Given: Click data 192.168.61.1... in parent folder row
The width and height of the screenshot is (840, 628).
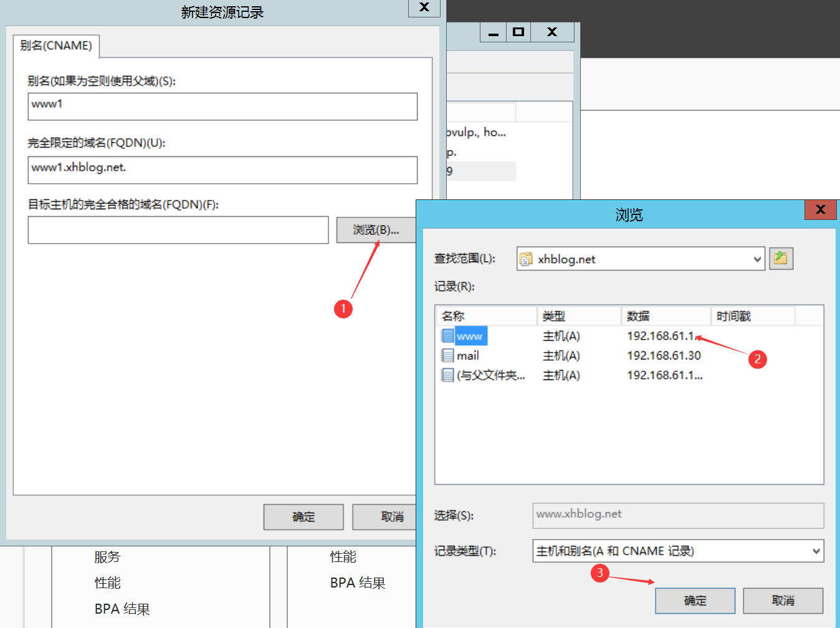Looking at the screenshot, I should (x=665, y=375).
